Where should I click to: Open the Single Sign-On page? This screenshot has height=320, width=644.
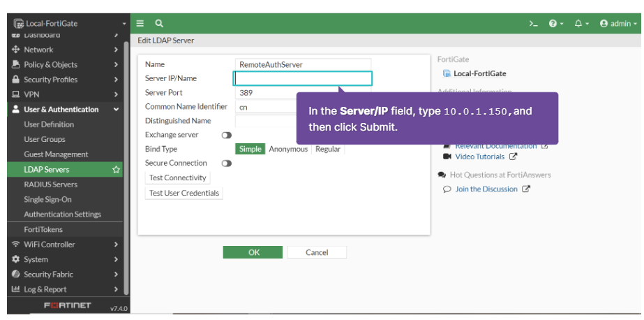(x=47, y=199)
